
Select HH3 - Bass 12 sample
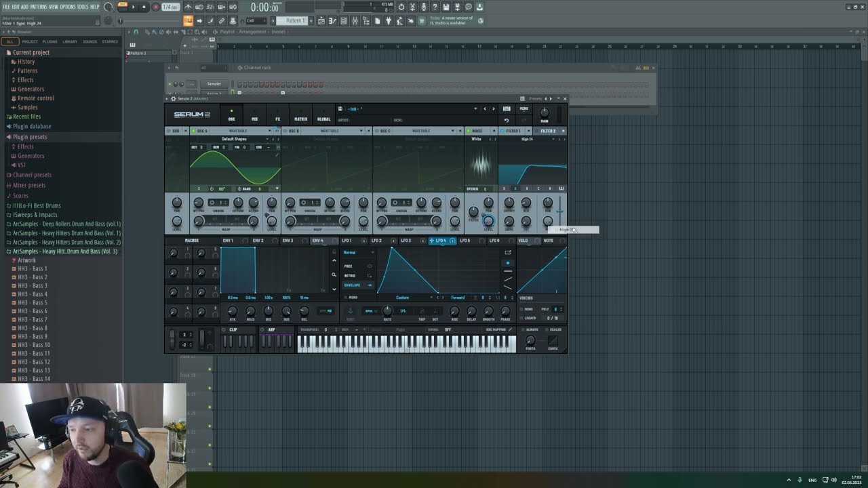coord(34,362)
